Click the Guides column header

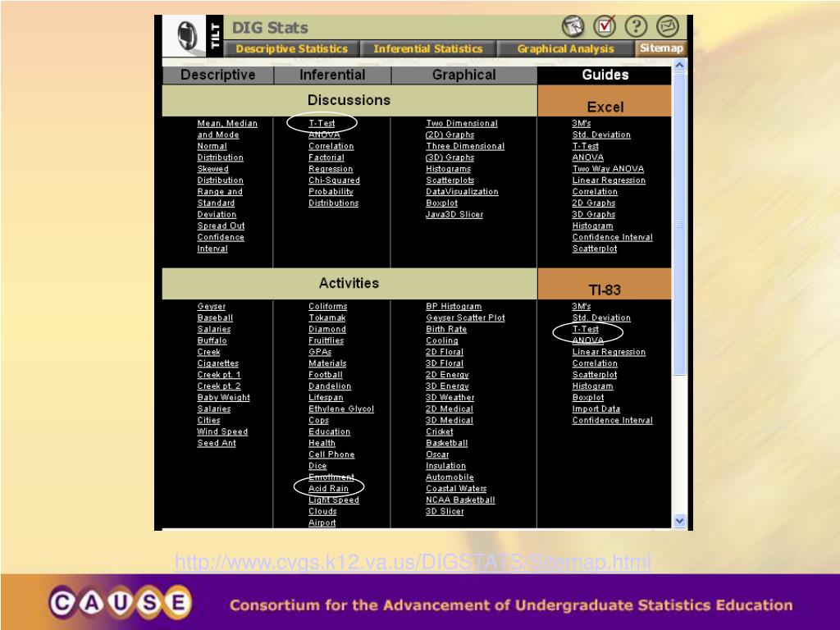click(605, 75)
